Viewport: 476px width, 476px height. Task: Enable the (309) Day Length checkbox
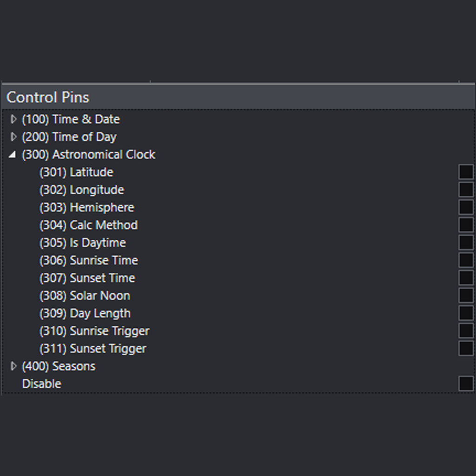[465, 313]
